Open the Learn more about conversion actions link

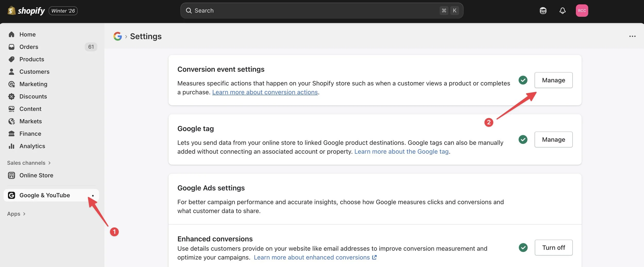tap(265, 92)
